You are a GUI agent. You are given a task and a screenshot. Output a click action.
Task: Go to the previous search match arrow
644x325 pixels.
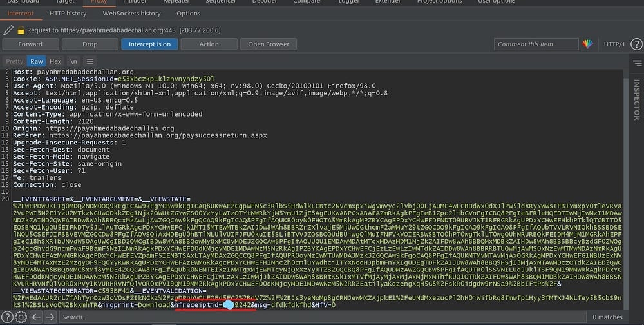click(x=36, y=317)
